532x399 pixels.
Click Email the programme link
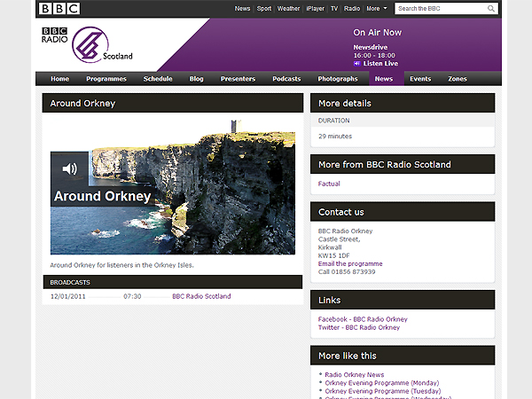[350, 263]
